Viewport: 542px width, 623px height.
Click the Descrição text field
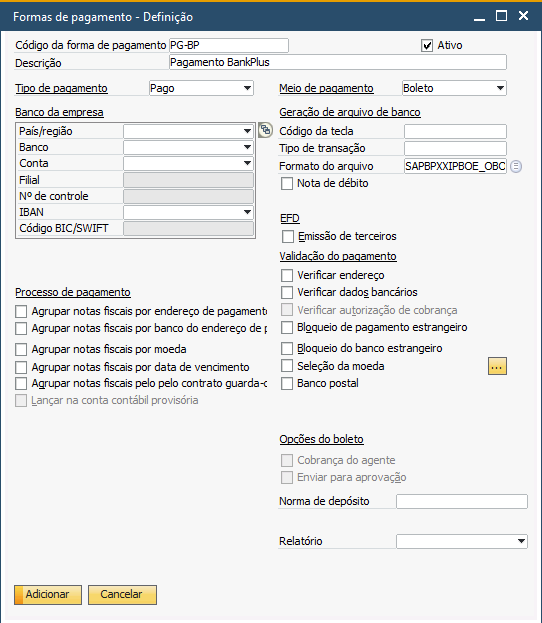pyautogui.click(x=338, y=62)
